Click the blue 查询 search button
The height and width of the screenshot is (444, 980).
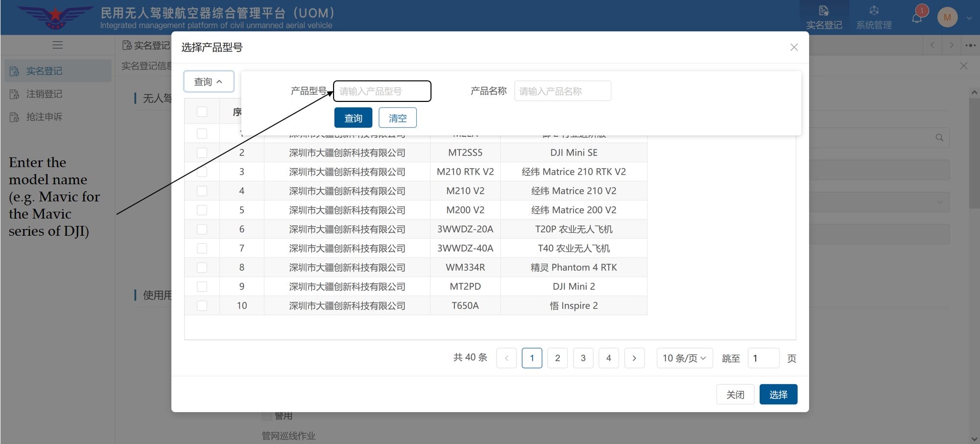(353, 118)
